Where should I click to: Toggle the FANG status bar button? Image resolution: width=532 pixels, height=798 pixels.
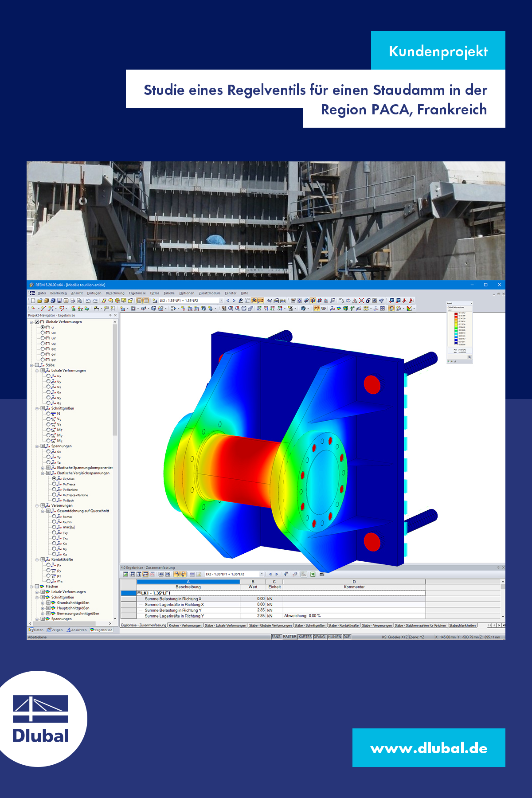click(276, 637)
